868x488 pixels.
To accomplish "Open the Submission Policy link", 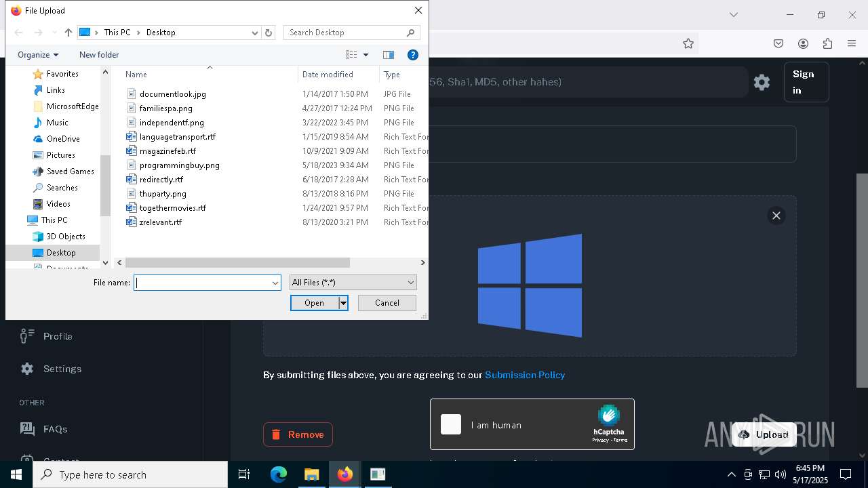I will coord(525,375).
